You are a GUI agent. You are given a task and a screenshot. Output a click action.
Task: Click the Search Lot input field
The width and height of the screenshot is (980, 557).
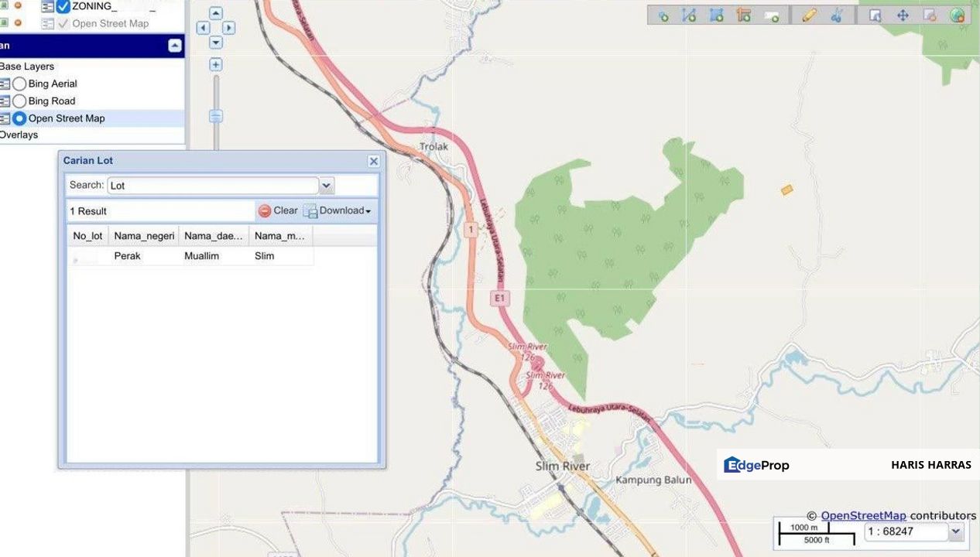(214, 186)
